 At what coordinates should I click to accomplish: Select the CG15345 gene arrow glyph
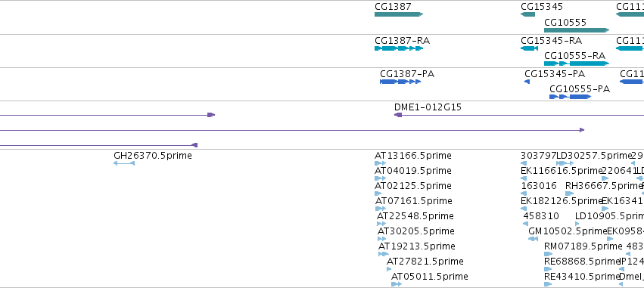pyautogui.click(x=527, y=14)
